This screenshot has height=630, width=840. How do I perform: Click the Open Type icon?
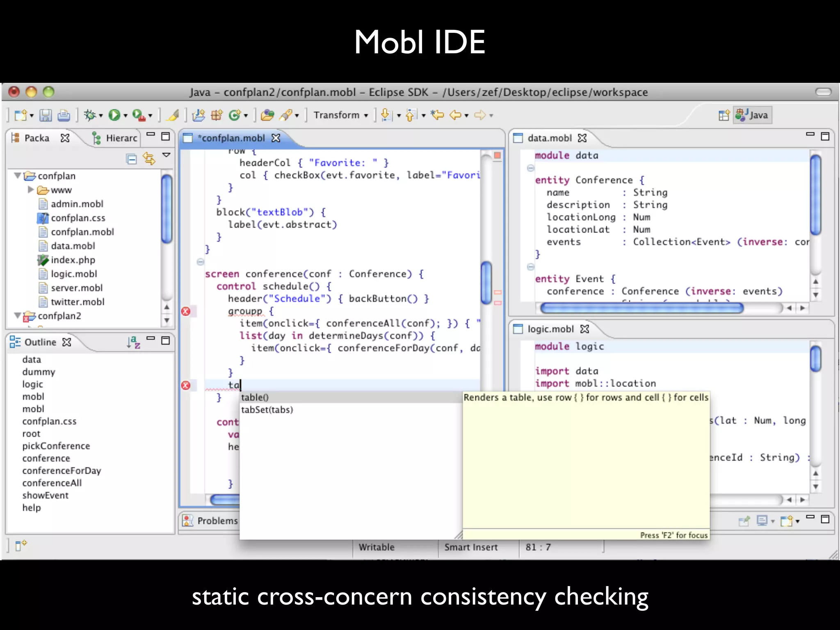tap(267, 115)
